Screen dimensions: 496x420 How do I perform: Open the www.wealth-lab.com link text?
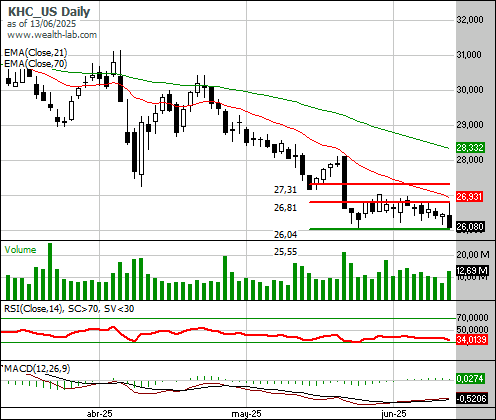[x=52, y=35]
